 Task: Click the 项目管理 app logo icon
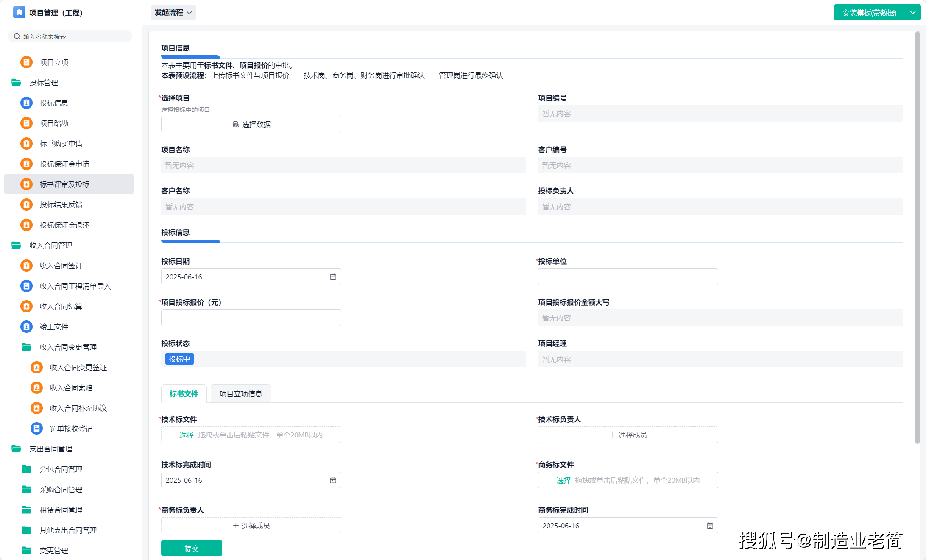pyautogui.click(x=19, y=12)
